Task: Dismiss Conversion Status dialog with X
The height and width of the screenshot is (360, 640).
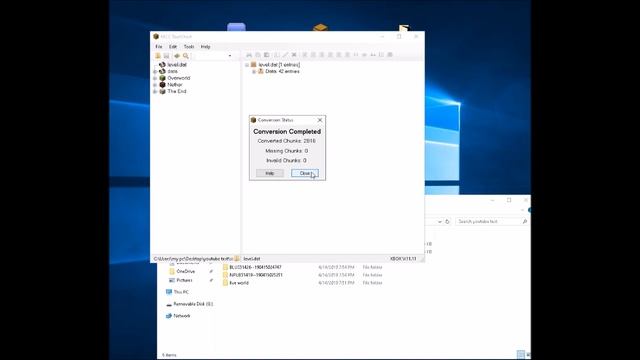Action: pos(320,120)
